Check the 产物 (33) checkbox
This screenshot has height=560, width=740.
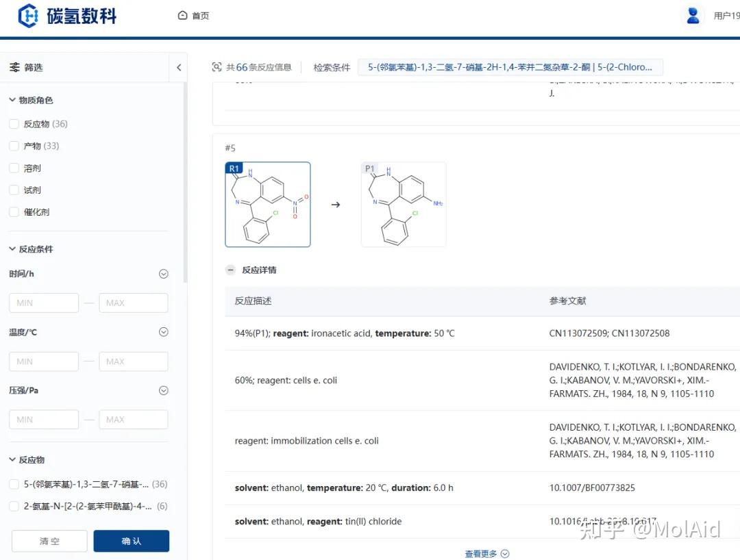pos(14,146)
